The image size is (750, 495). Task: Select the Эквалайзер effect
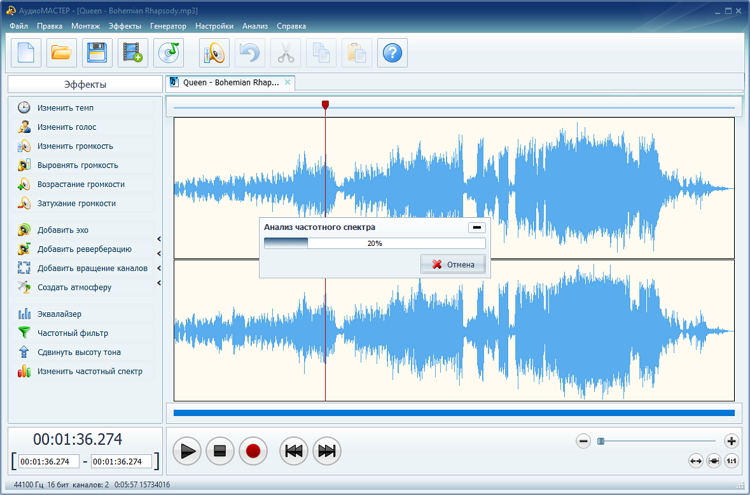[x=59, y=314]
